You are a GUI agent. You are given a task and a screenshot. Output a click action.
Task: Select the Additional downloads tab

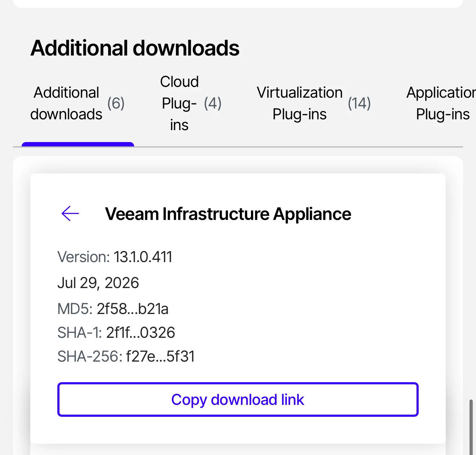click(x=78, y=103)
